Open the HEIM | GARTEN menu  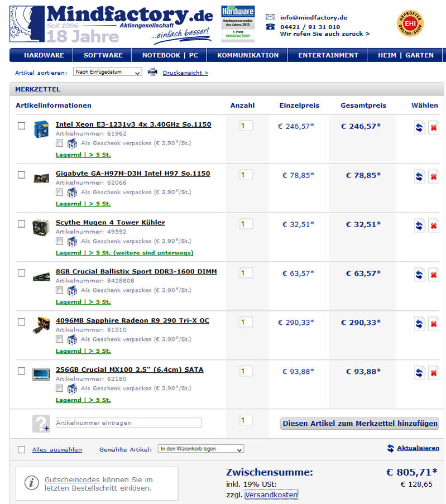pyautogui.click(x=405, y=55)
